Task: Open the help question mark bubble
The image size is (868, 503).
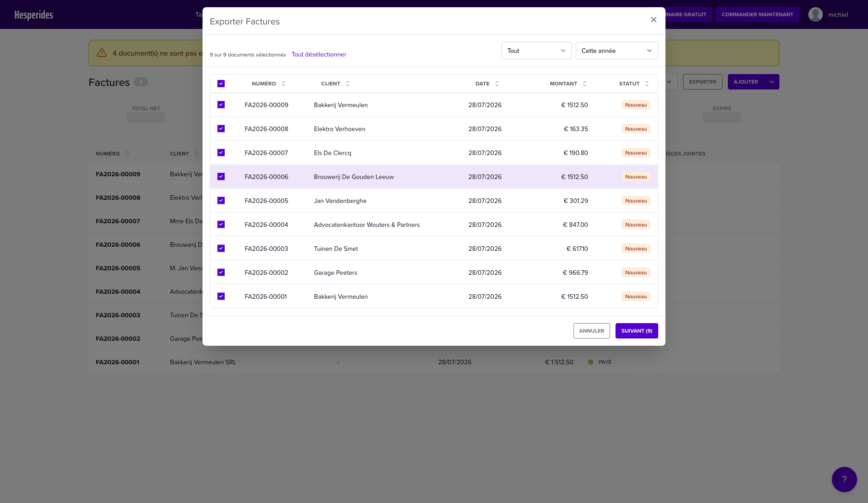Action: (844, 479)
